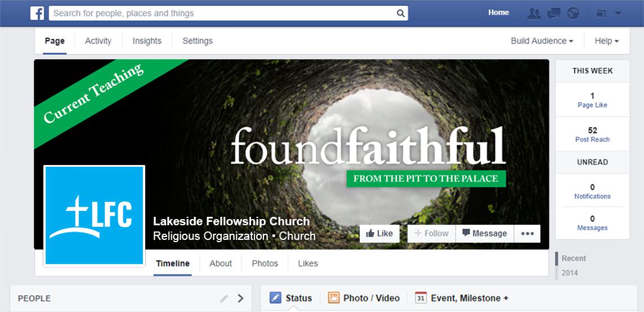
Task: Click the 2014 timeline marker
Action: (x=570, y=273)
